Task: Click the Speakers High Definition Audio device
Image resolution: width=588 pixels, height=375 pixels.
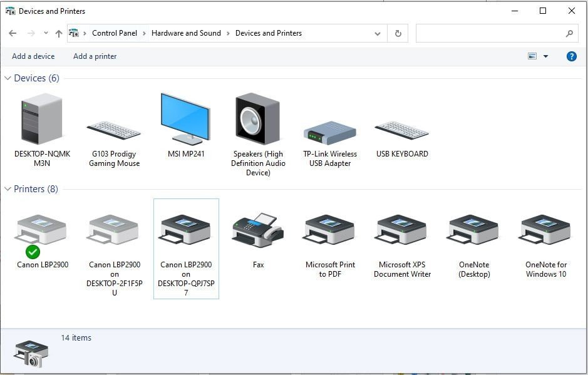Action: (x=258, y=120)
